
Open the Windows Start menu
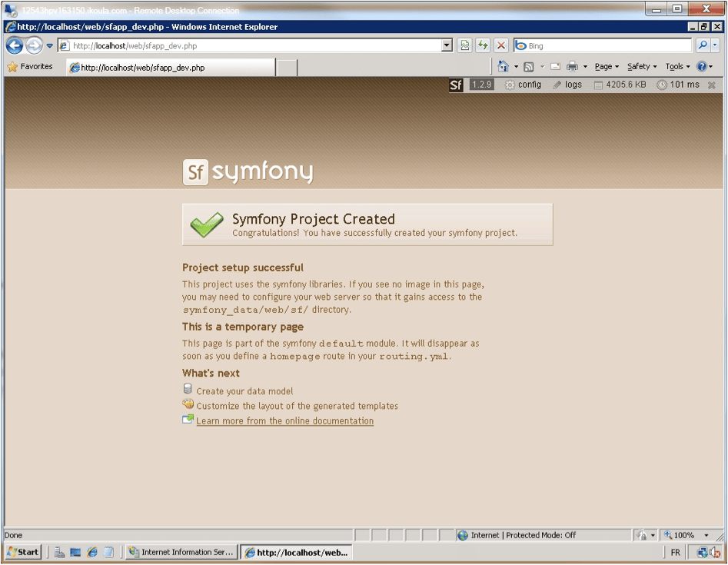(x=23, y=552)
